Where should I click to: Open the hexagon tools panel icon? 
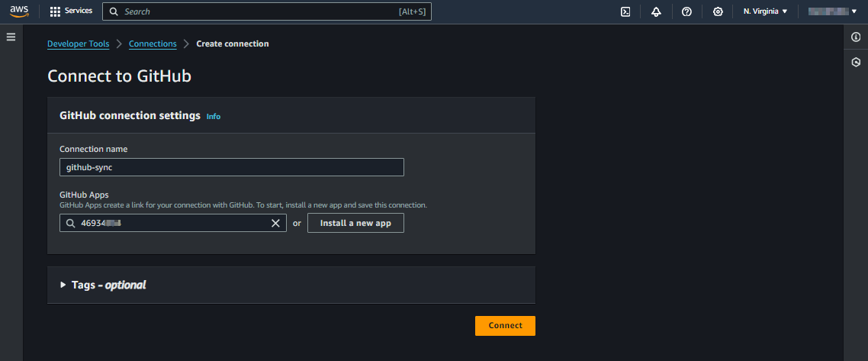(x=855, y=62)
